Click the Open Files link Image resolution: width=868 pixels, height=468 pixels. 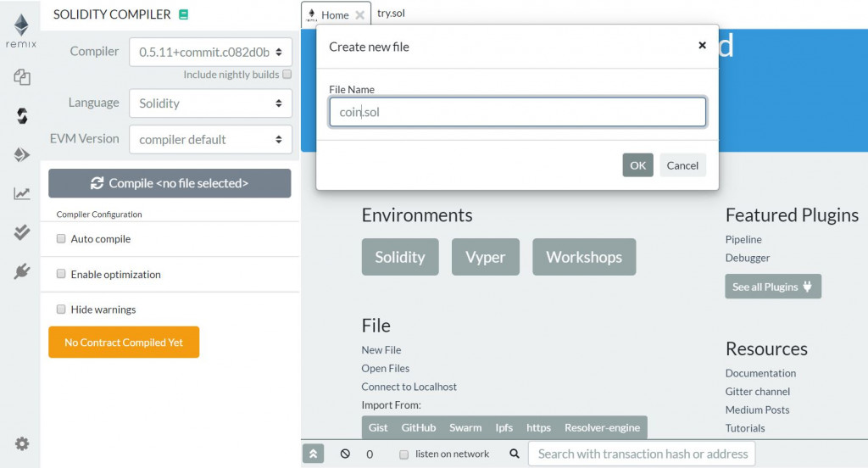(x=386, y=368)
